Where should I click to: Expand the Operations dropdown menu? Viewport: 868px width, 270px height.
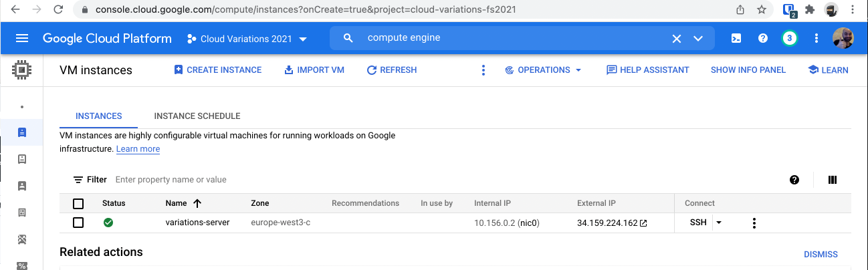pos(543,70)
